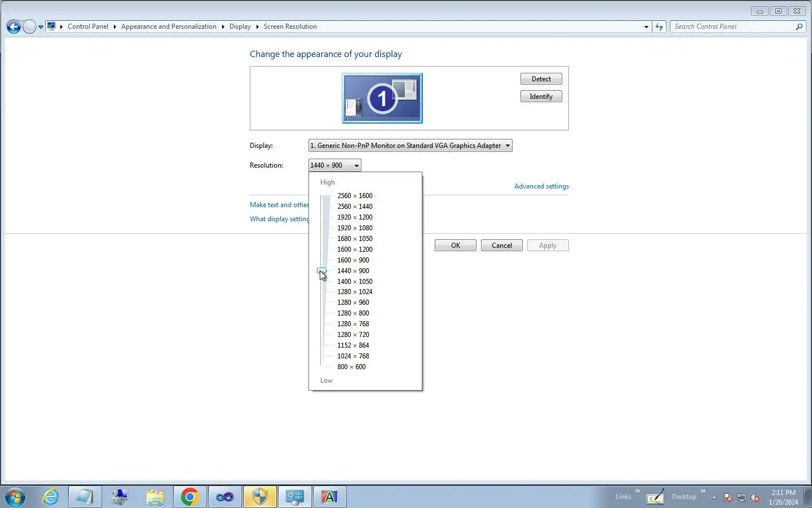Choose 1280 × 960 resolution
812x508 pixels.
353,303
